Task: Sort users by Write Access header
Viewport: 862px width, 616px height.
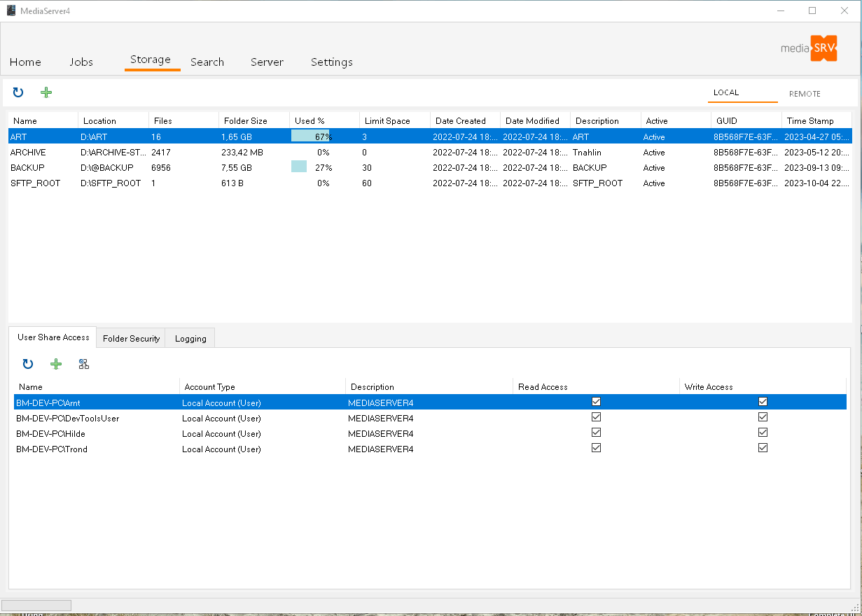Action: (763, 387)
